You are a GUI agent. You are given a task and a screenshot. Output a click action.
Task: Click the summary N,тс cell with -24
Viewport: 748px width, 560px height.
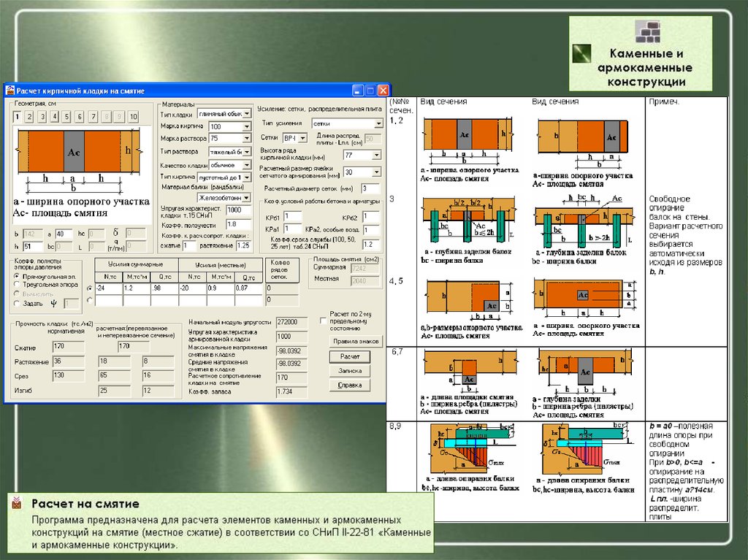coord(109,288)
